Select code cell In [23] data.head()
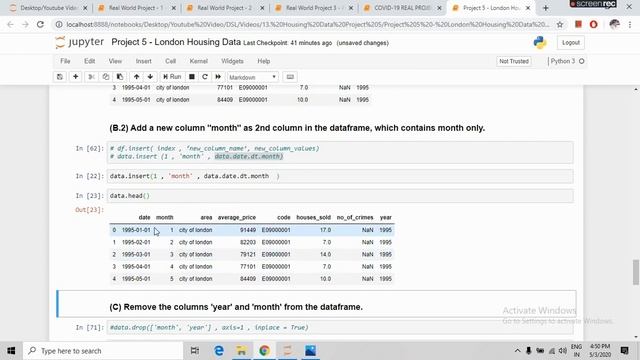This screenshot has height=360, width=640. coord(340,196)
